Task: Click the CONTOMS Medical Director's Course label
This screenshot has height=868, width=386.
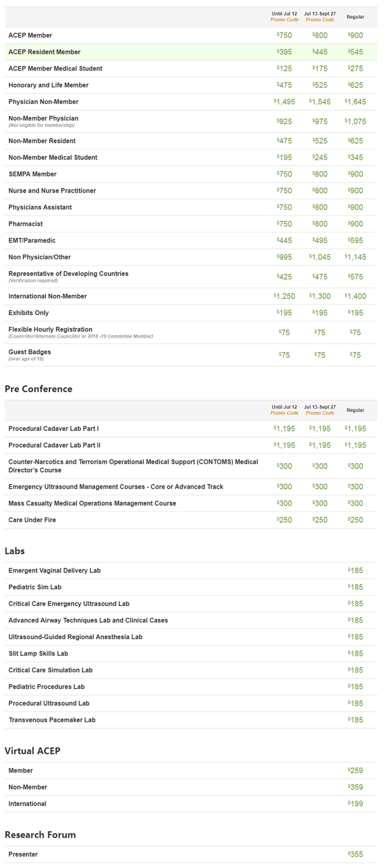Action: [x=133, y=466]
